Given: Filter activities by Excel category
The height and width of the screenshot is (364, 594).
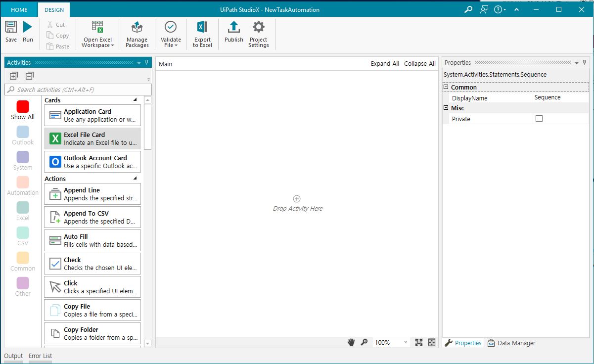Looking at the screenshot, I should click(23, 211).
